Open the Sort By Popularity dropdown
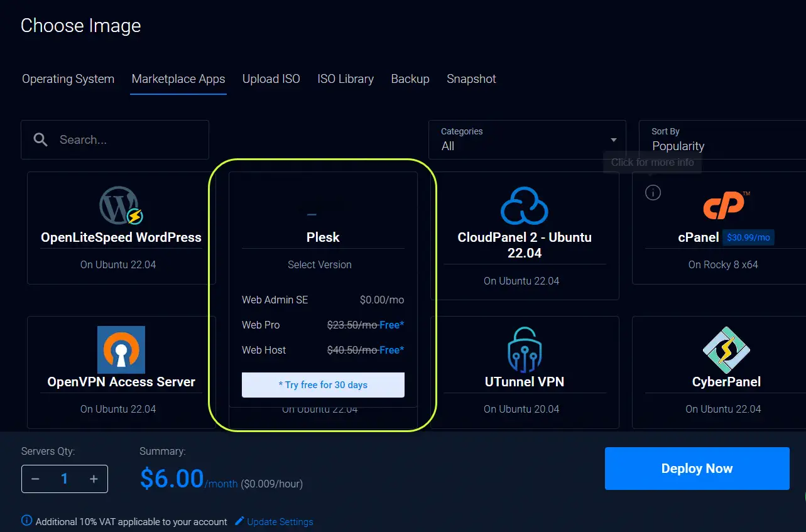The width and height of the screenshot is (806, 532). (722, 139)
